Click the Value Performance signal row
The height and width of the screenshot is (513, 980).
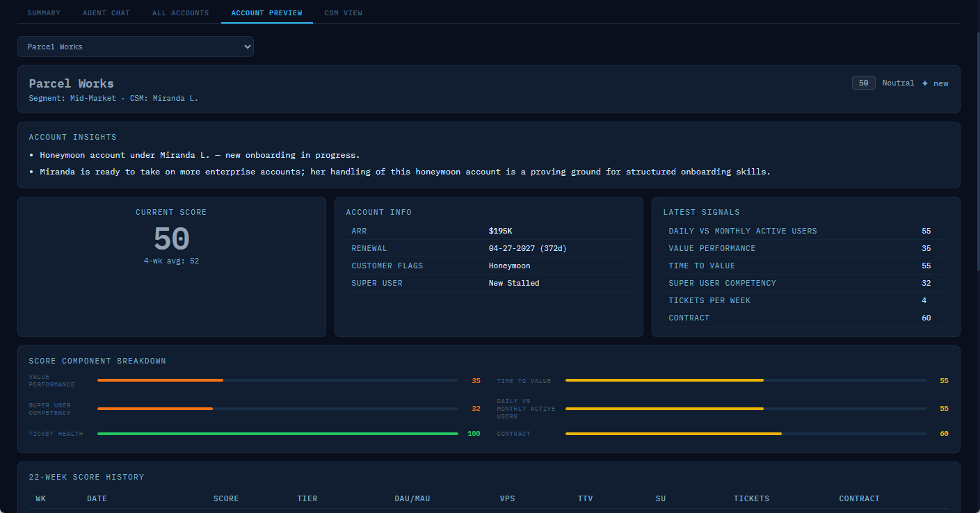click(805, 248)
